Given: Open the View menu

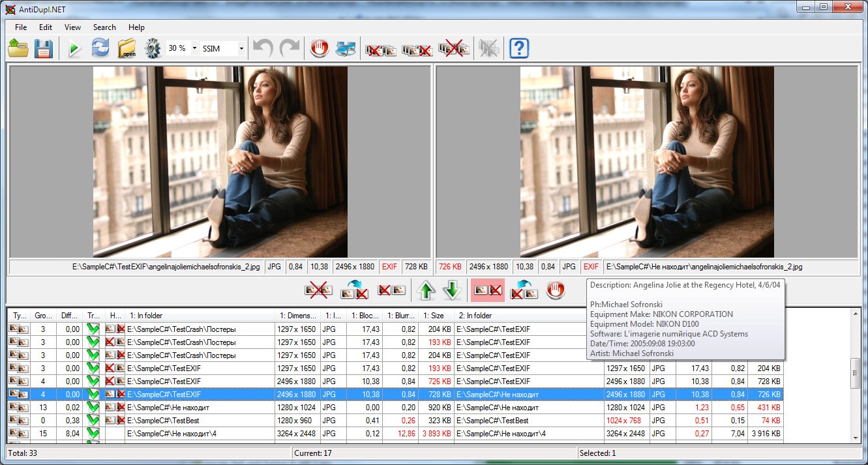Looking at the screenshot, I should pos(72,27).
